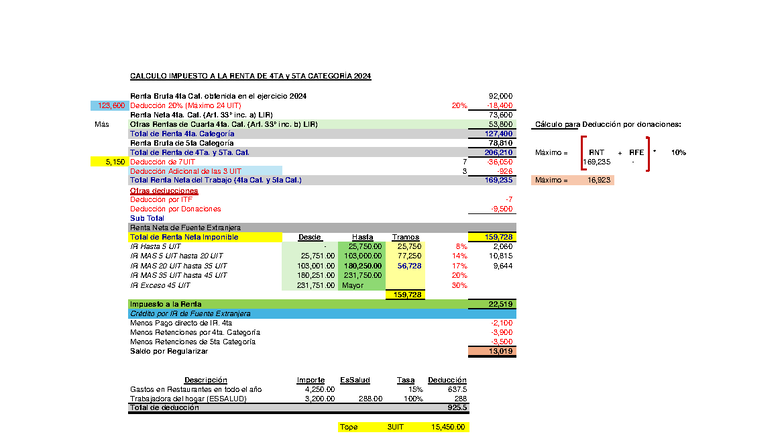Select 'Trabajadora del hogar (ESSALUD)' row label
The width and height of the screenshot is (784, 441).
coord(188,398)
